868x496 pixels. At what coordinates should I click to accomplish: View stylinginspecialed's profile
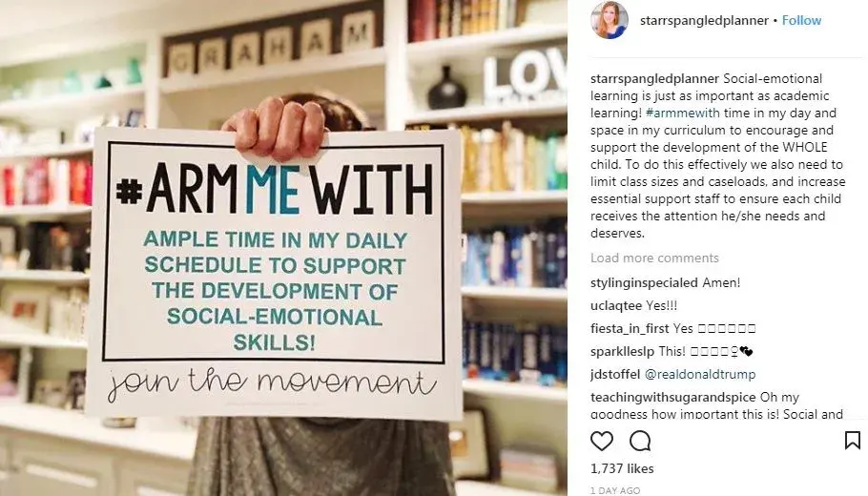[644, 283]
